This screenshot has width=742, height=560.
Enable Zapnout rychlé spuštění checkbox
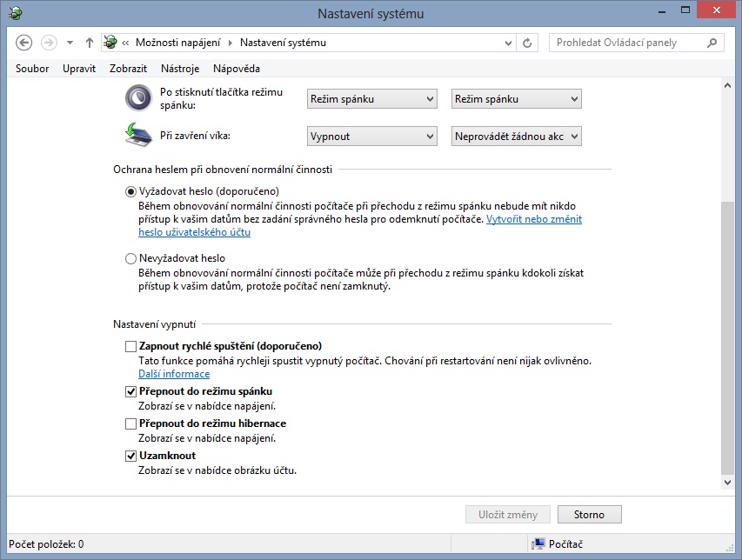pos(130,347)
